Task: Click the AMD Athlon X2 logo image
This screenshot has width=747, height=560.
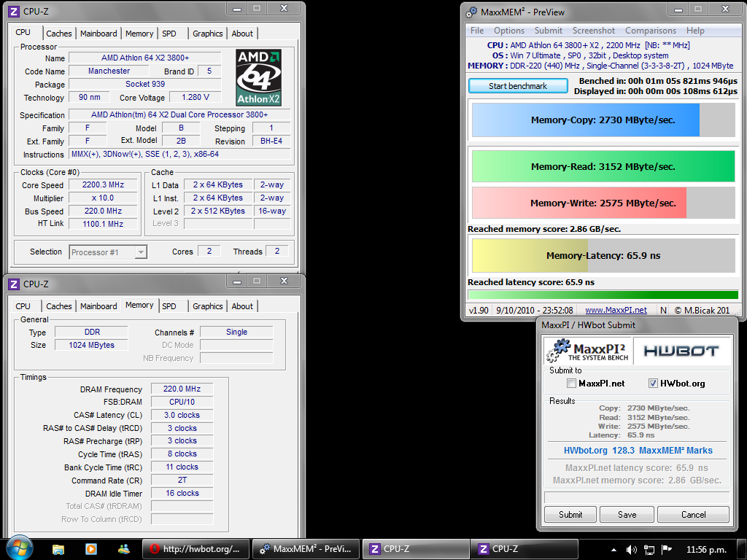Action: 259,77
